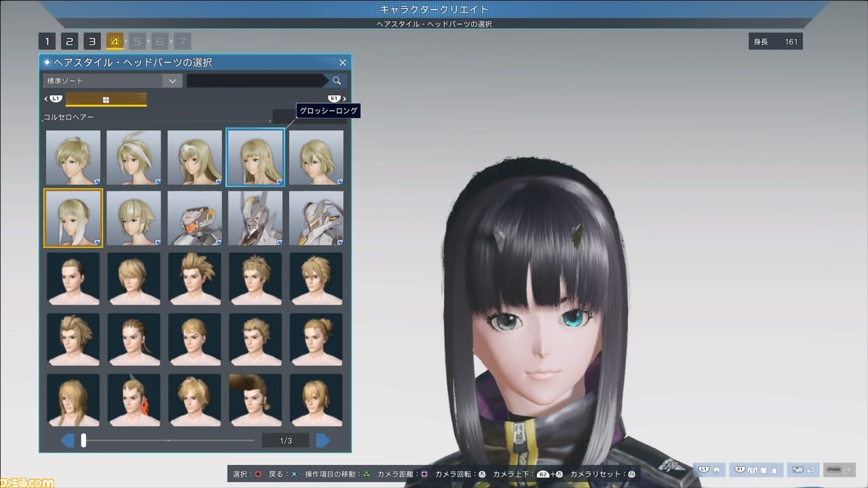868x488 pixels.
Task: Choose the hairstyle with white bandana
Action: point(134,158)
